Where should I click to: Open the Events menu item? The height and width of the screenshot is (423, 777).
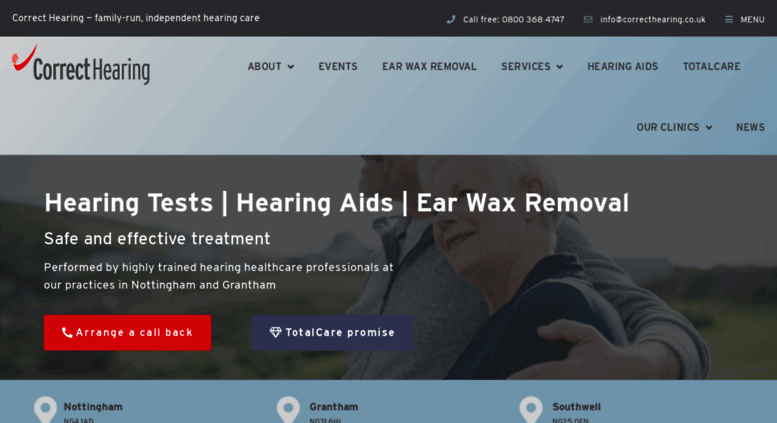click(337, 66)
